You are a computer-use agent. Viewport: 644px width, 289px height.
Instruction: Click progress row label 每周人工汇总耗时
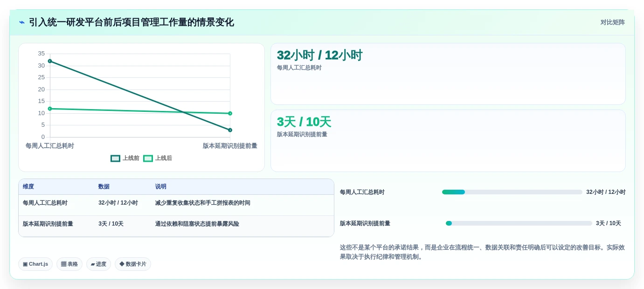(x=362, y=192)
